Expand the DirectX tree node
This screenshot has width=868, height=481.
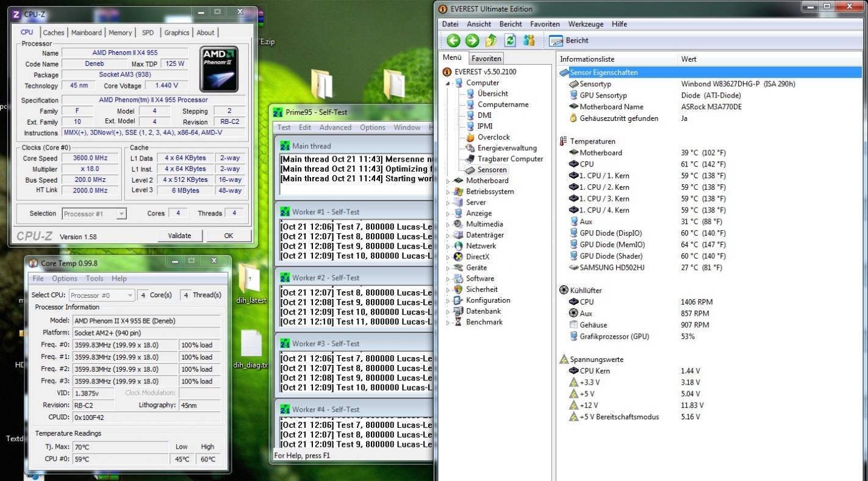[448, 257]
